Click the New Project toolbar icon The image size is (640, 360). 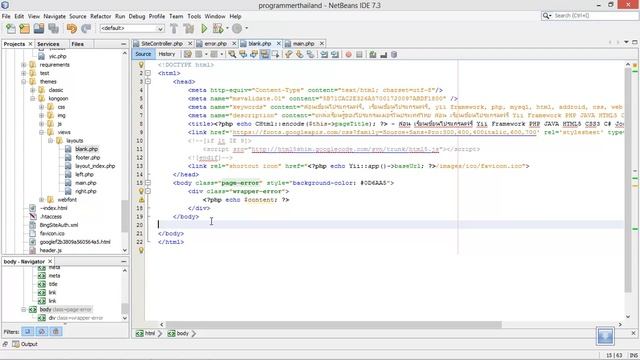24,29
